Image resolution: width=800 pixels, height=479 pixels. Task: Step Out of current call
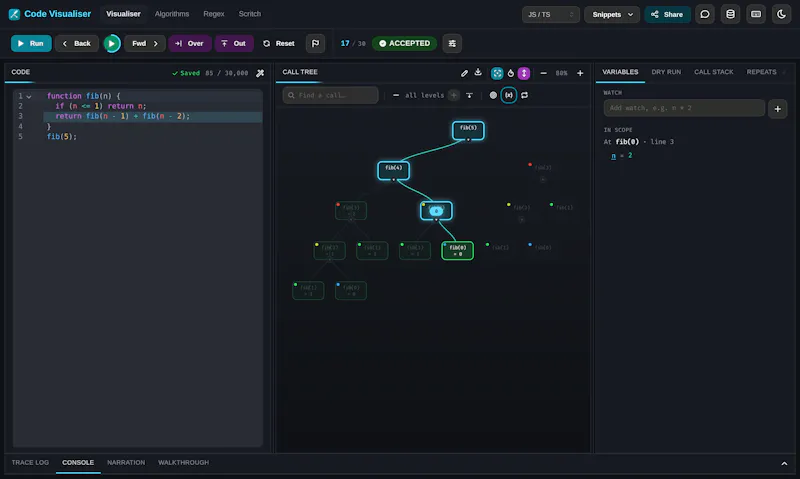(x=234, y=43)
